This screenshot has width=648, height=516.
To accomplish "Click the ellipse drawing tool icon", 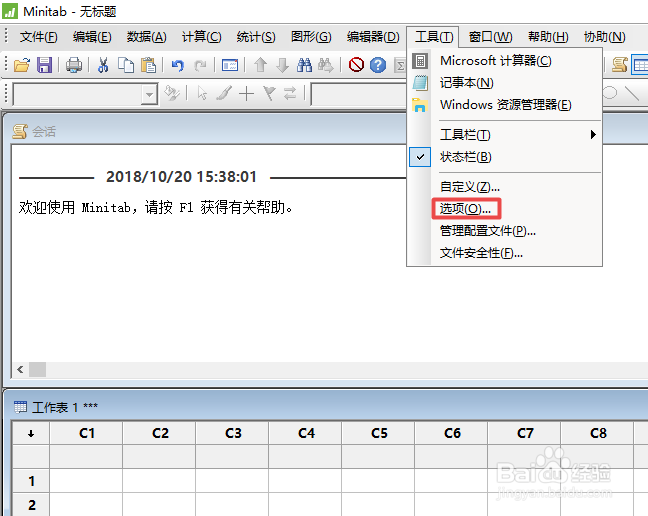I will tap(610, 93).
